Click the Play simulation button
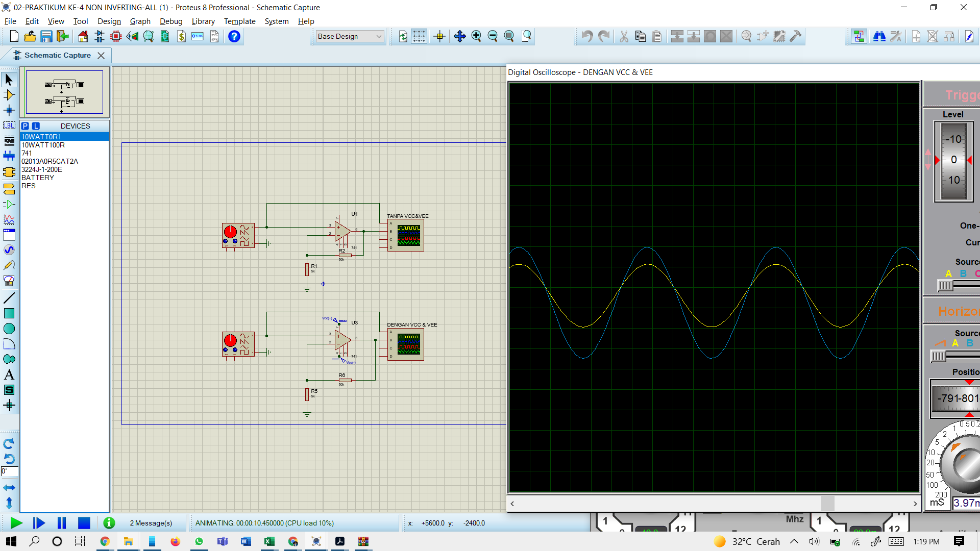The width and height of the screenshot is (980, 551). click(x=16, y=523)
